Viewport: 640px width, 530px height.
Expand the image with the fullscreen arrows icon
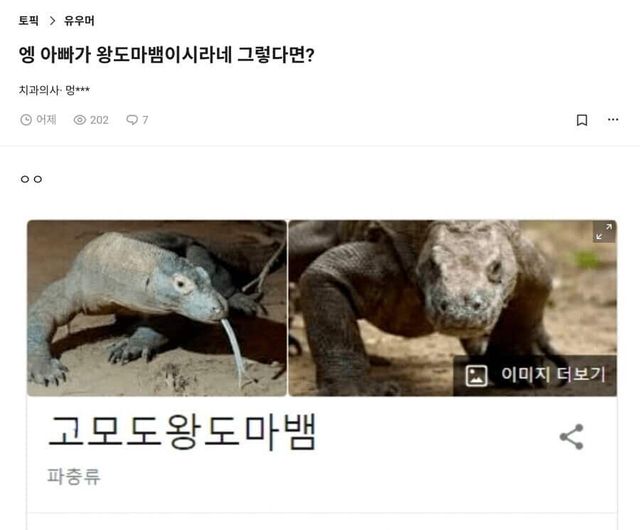604,232
